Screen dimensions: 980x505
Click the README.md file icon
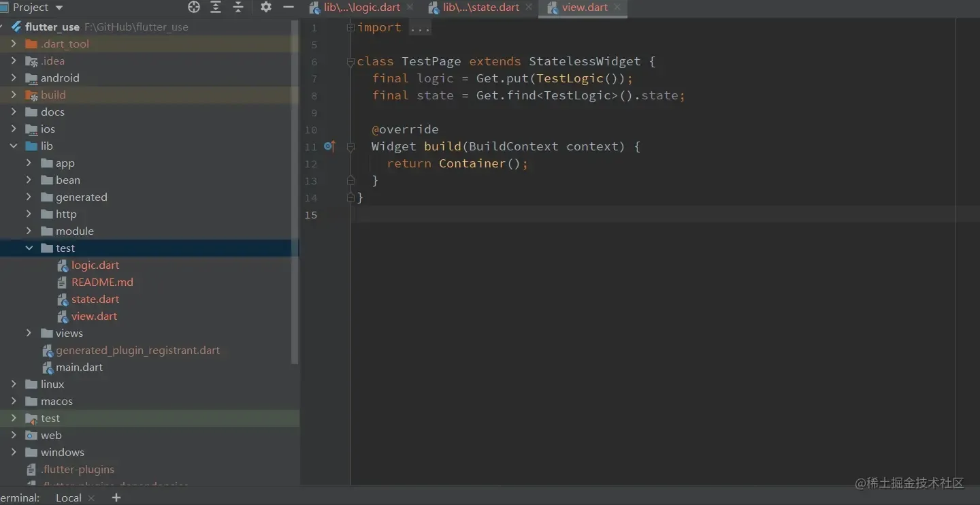click(63, 282)
